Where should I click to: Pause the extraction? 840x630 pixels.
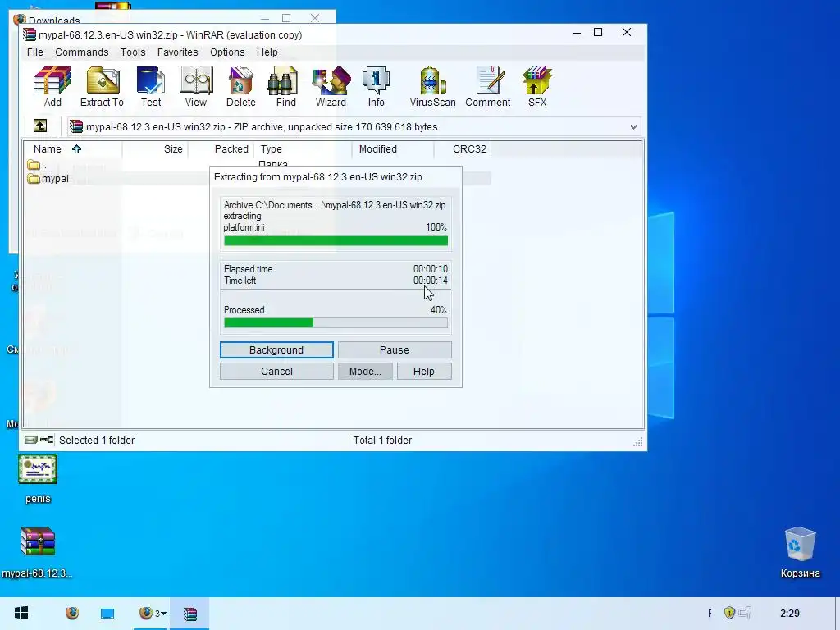tap(395, 349)
